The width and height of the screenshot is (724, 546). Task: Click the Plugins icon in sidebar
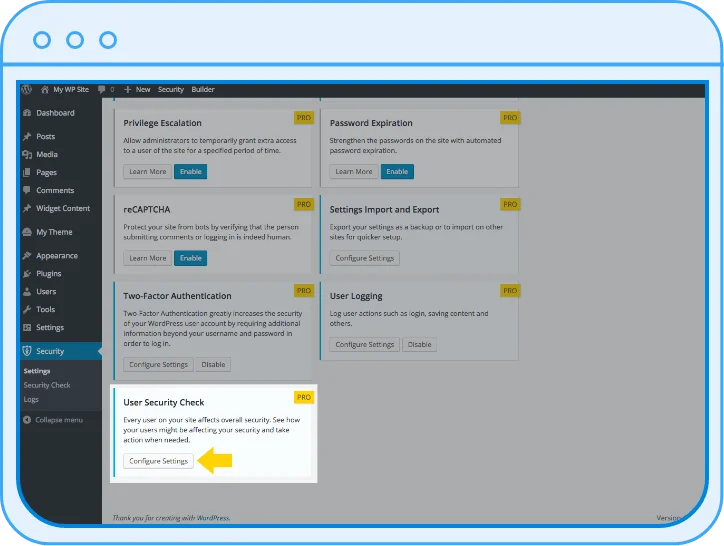tap(27, 273)
